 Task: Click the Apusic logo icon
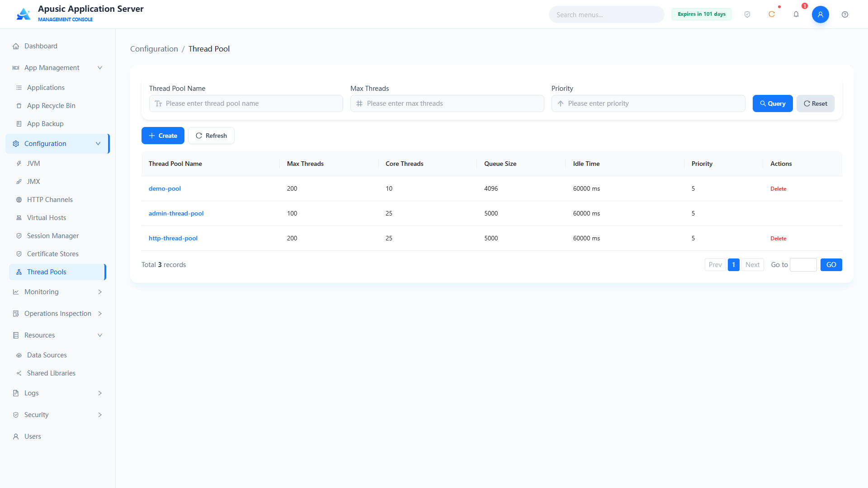click(24, 14)
